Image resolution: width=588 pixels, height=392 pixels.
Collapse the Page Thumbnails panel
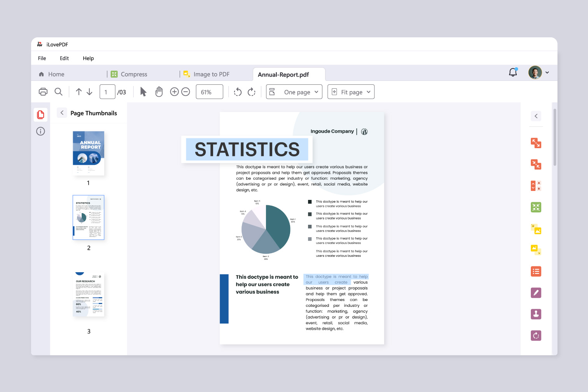62,113
